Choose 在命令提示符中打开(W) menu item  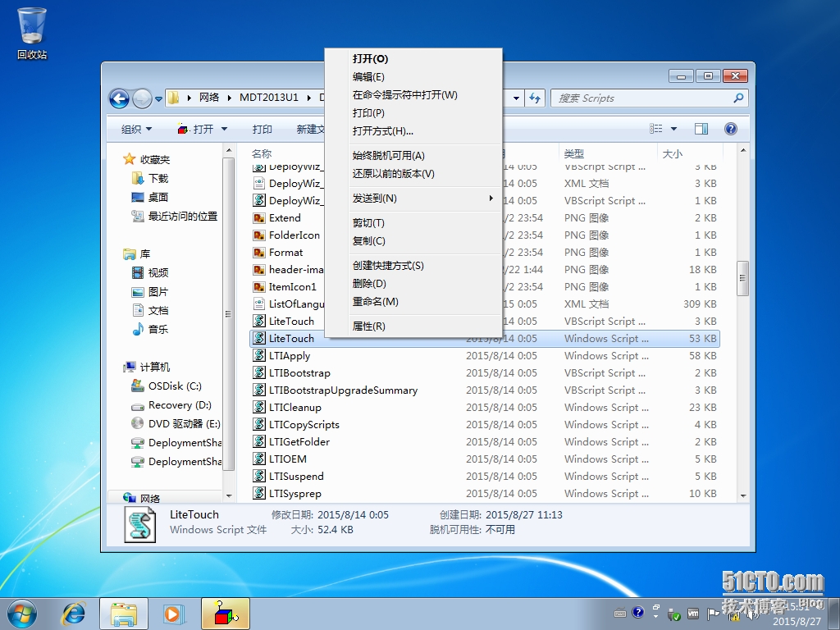click(x=413, y=95)
